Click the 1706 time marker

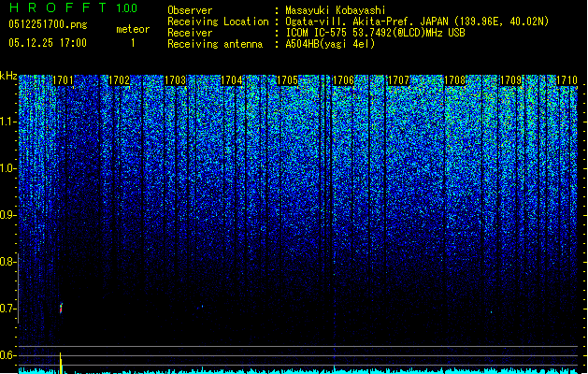pyautogui.click(x=343, y=80)
